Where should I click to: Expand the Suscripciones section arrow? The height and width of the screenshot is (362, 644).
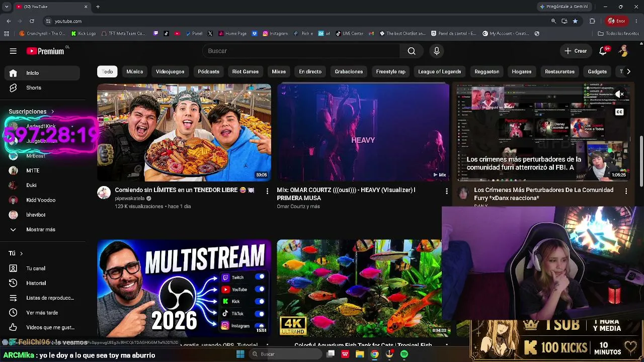(52, 112)
